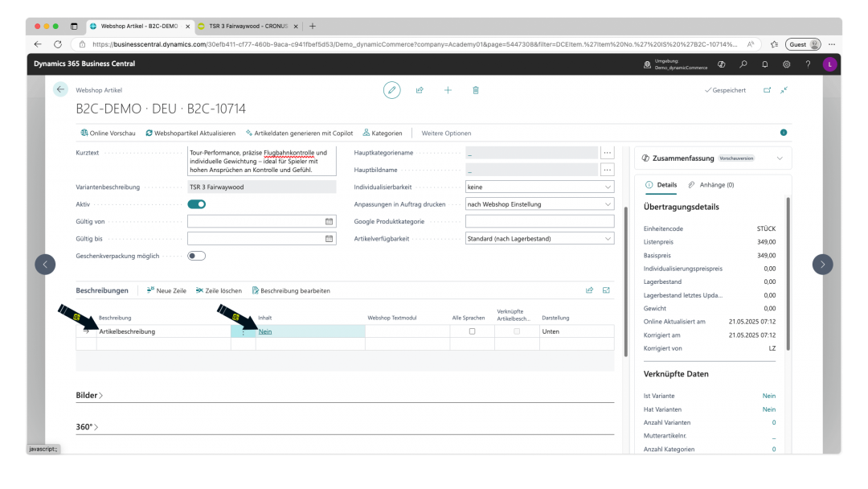Open new browser tab plus button

[x=313, y=26]
